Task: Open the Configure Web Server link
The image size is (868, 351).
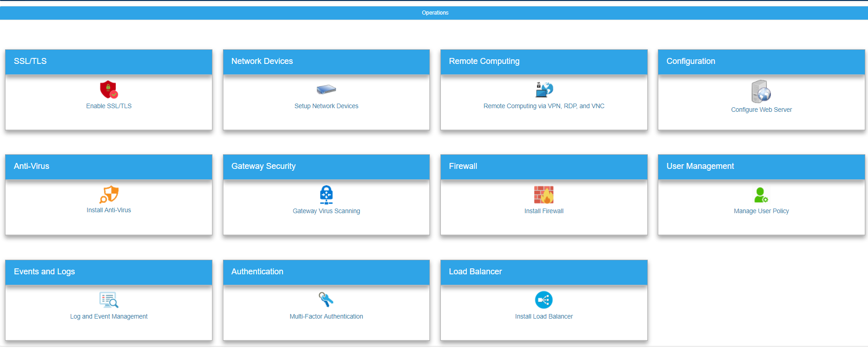Action: point(761,110)
